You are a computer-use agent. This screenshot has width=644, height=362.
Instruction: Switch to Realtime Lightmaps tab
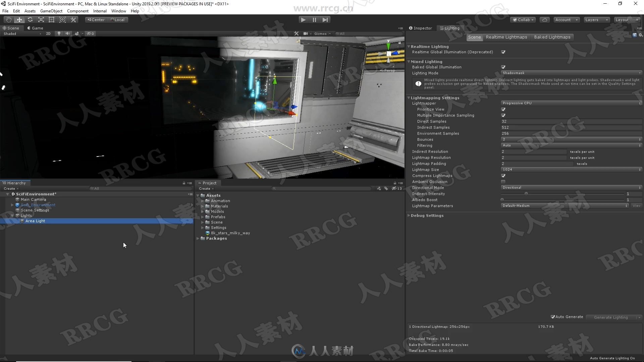coord(506,37)
